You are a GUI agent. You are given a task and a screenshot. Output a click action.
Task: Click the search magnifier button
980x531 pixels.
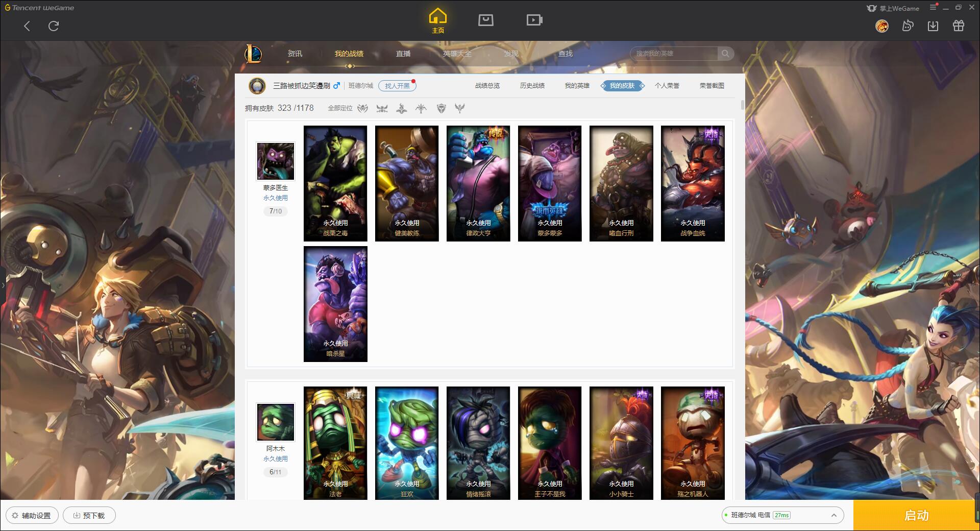pos(725,54)
